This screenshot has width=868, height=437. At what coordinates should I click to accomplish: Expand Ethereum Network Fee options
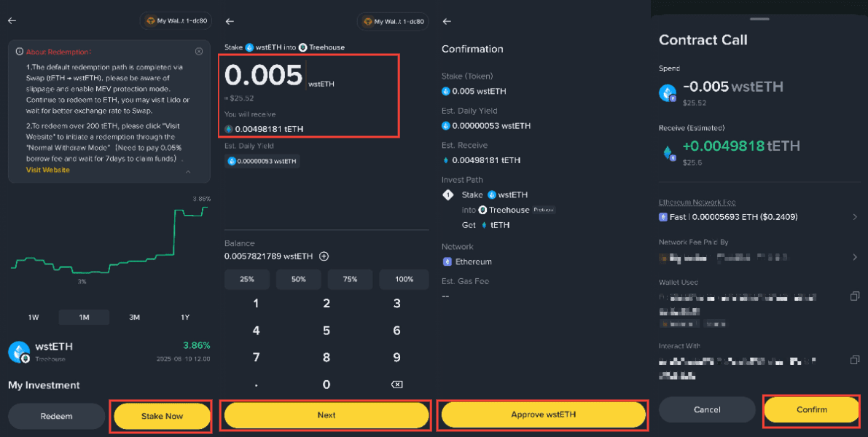[855, 217]
